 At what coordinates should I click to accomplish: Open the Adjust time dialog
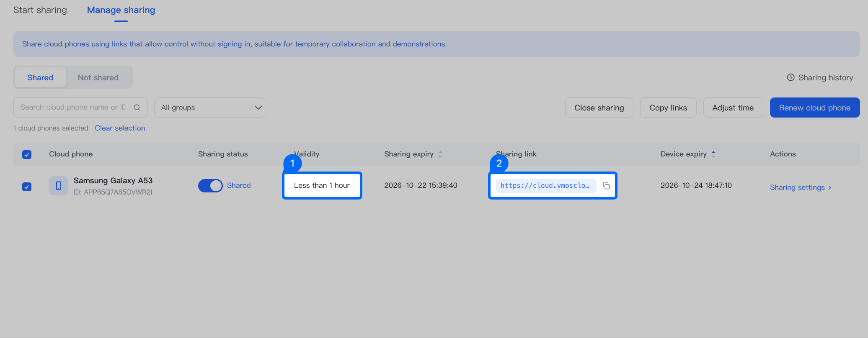click(733, 108)
